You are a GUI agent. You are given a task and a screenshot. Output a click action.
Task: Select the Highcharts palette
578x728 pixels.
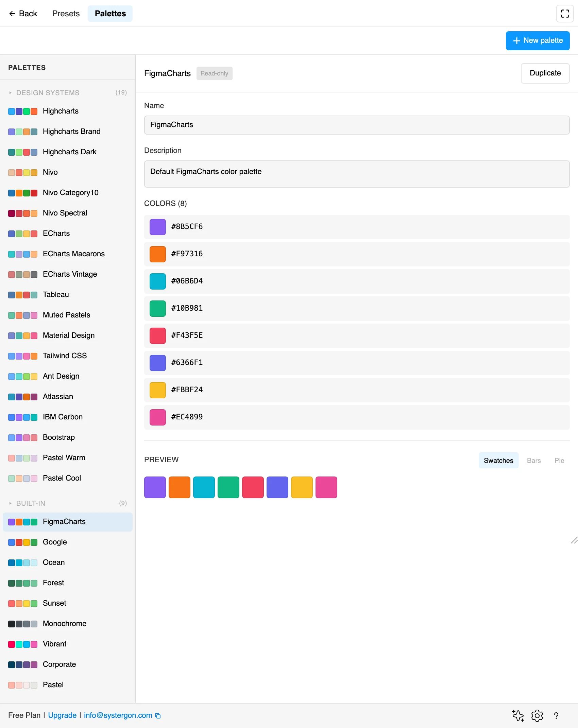click(68, 111)
